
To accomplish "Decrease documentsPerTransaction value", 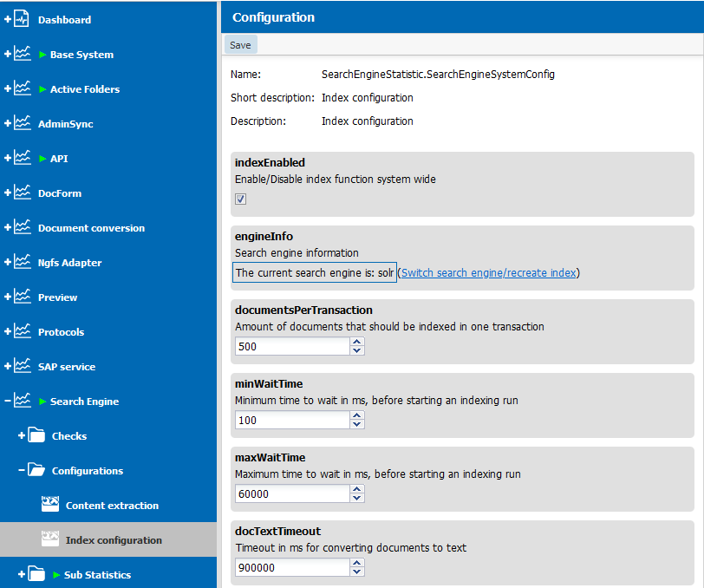I will [357, 350].
